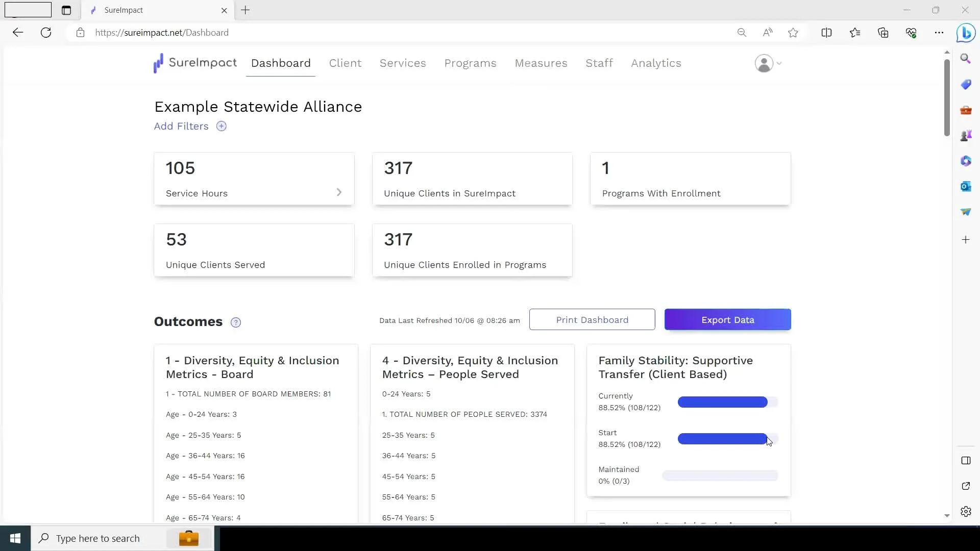This screenshot has height=551, width=980.
Task: Select '1 - TOTAL NUMBER OF BOARD MEMBERS: 81'
Action: pyautogui.click(x=248, y=394)
